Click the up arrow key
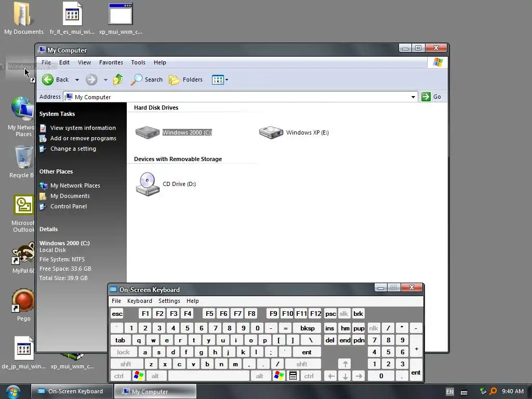The width and height of the screenshot is (532, 399). 345,364
